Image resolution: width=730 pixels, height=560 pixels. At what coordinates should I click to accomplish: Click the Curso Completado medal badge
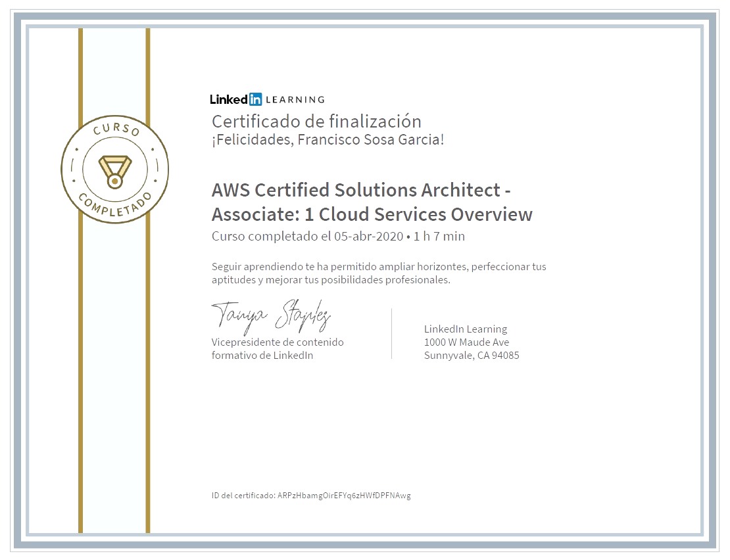pyautogui.click(x=114, y=170)
